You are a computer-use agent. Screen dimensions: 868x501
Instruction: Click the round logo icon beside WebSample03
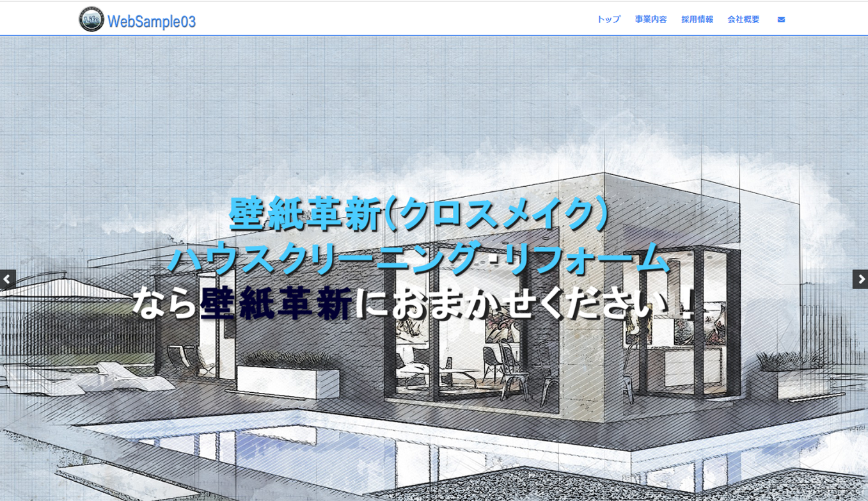91,20
